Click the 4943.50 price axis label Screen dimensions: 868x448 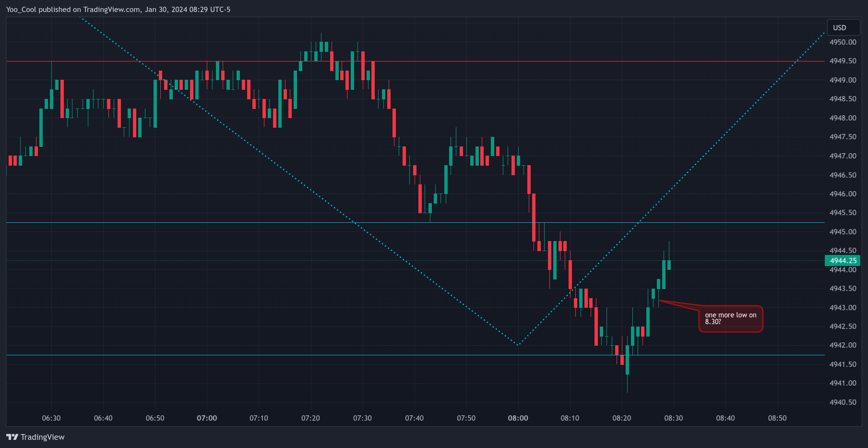[843, 289]
